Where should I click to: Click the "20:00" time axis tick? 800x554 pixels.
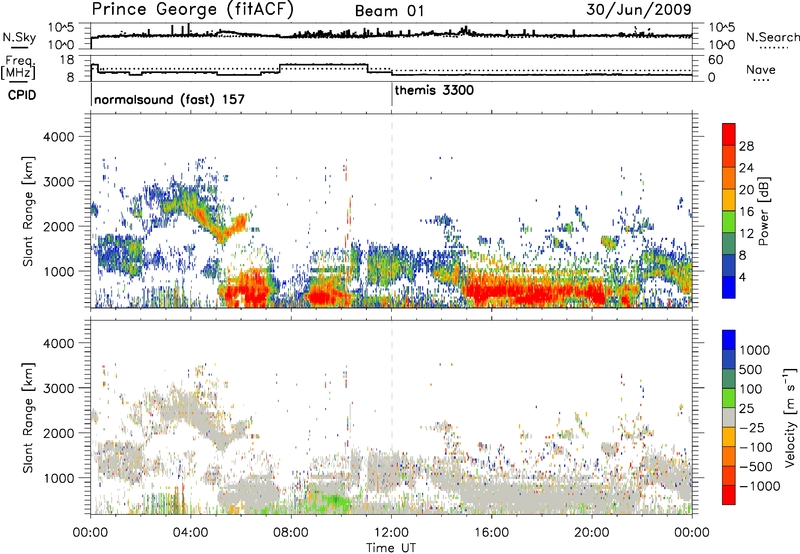592,533
